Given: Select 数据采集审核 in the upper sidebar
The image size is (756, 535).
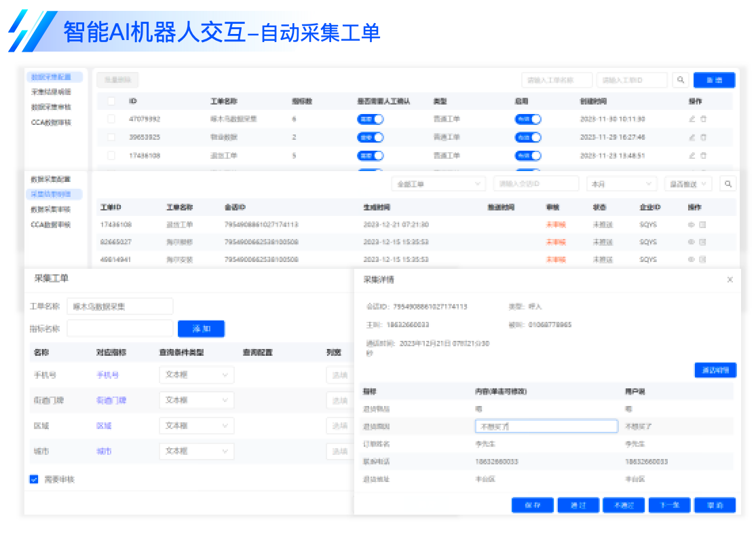Looking at the screenshot, I should tap(51, 107).
